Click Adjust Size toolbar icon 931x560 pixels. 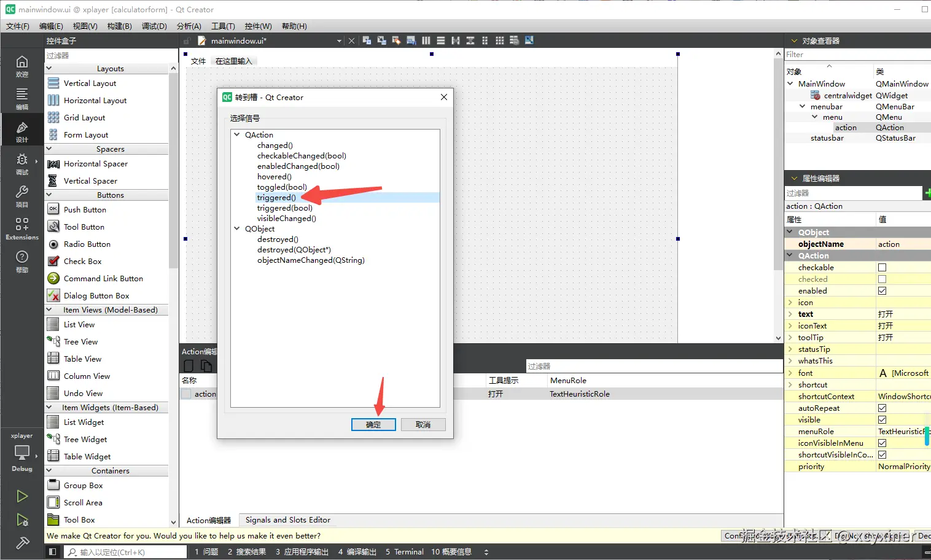click(529, 41)
